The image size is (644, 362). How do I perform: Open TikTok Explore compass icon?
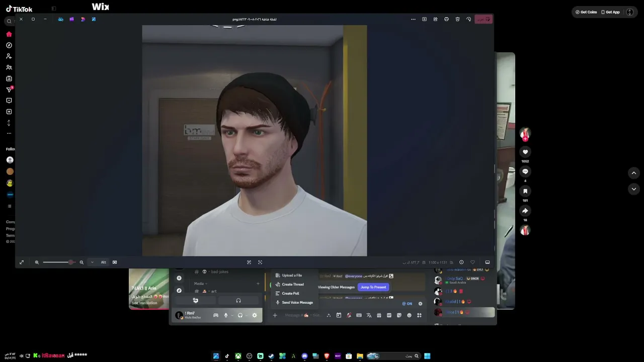click(x=9, y=45)
